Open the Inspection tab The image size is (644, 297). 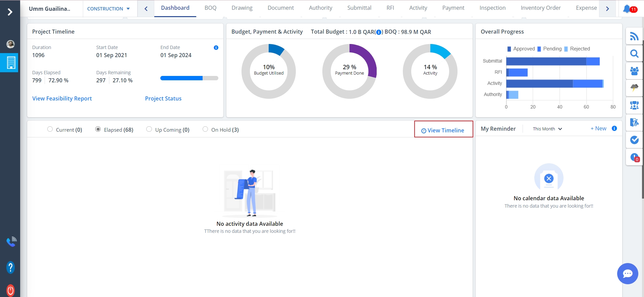(x=492, y=8)
